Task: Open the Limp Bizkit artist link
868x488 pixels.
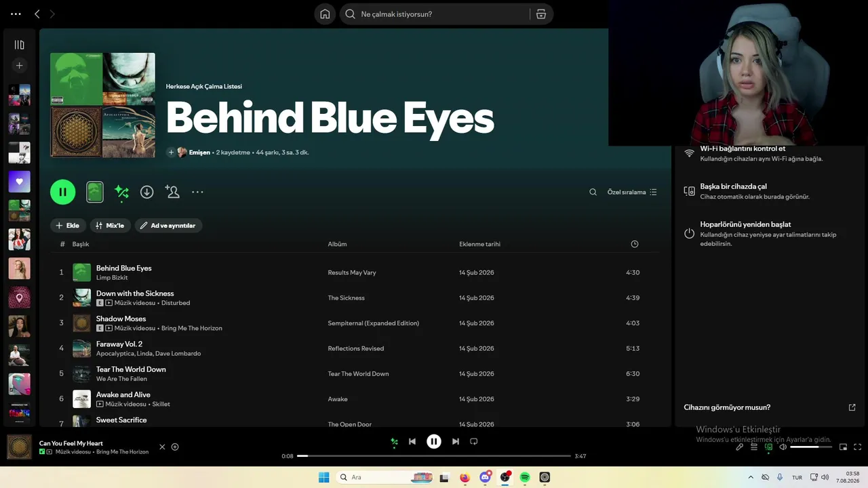Action: coord(112,278)
